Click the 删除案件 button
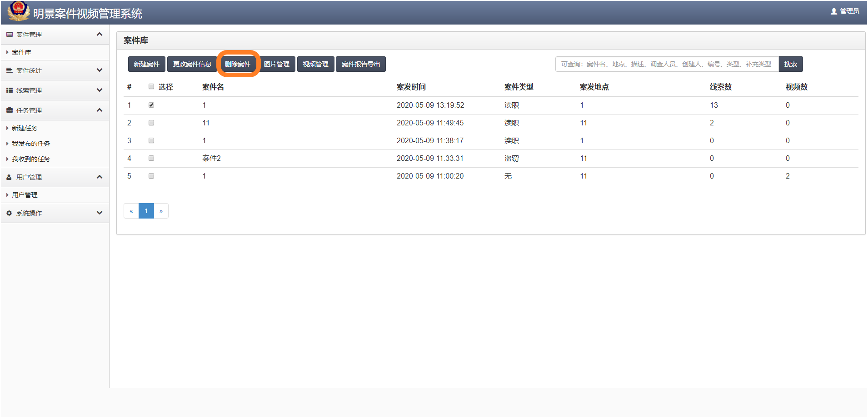Image resolution: width=868 pixels, height=418 pixels. point(238,64)
